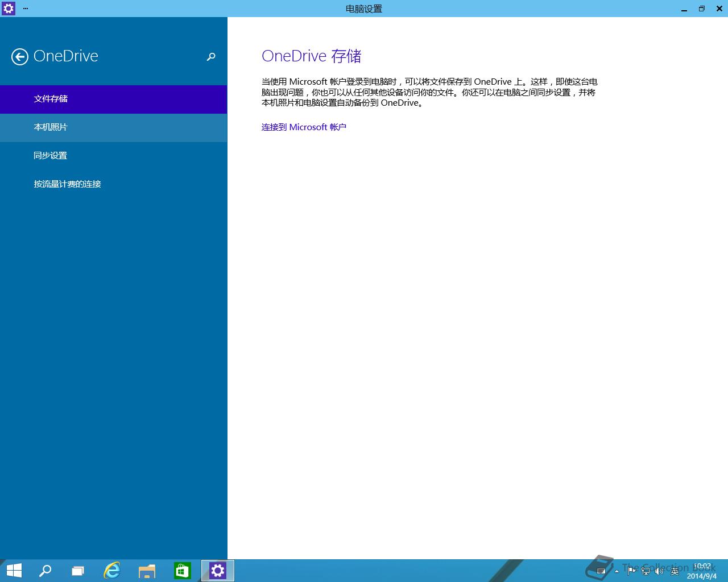Image resolution: width=728 pixels, height=582 pixels.
Task: Close the 电脑设置 window
Action: click(x=719, y=9)
